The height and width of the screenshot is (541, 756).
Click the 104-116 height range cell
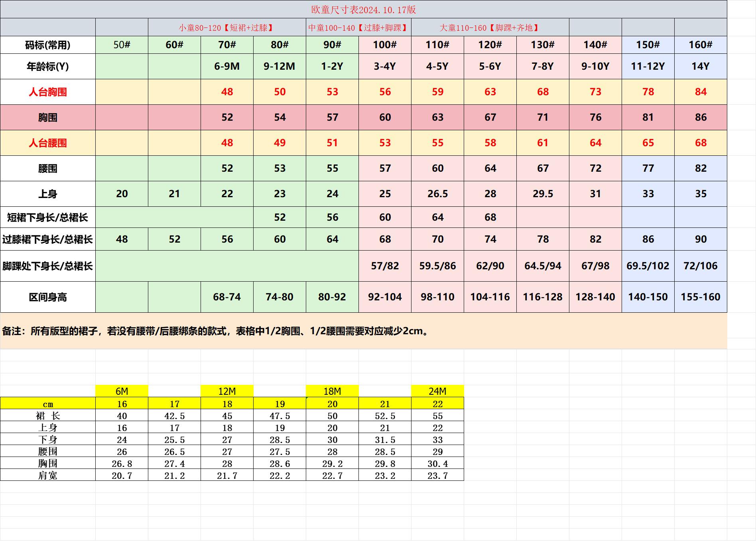coord(490,297)
